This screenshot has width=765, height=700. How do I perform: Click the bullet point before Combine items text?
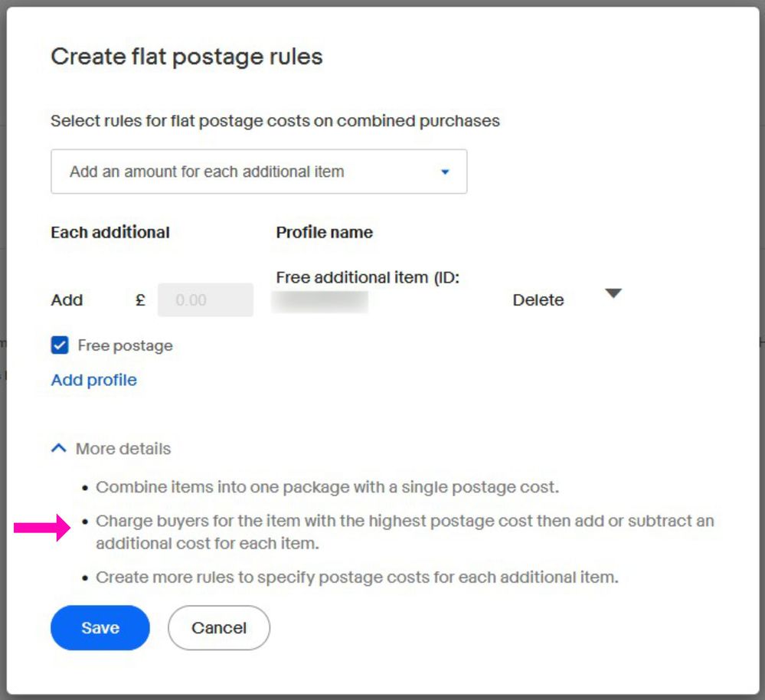coord(84,487)
